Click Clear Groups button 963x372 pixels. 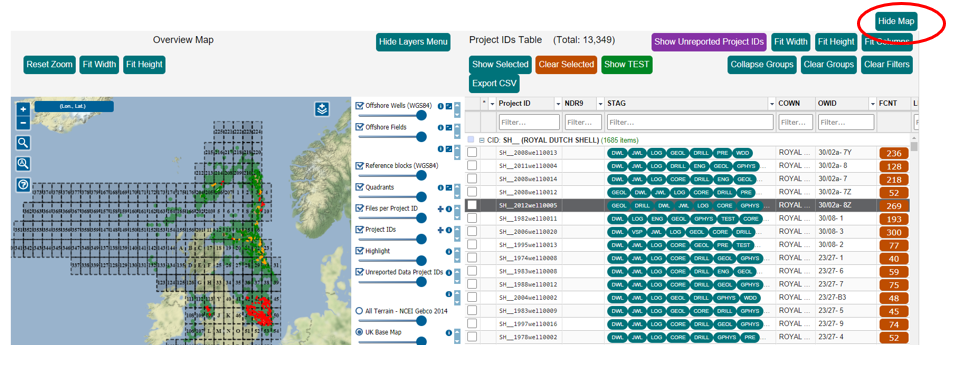click(x=828, y=64)
